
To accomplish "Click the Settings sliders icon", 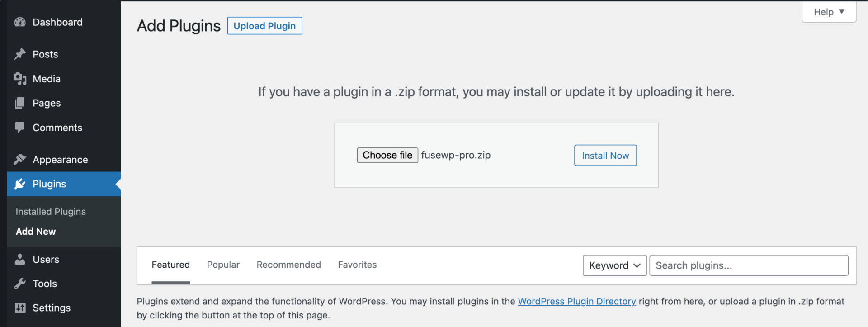I will click(20, 308).
